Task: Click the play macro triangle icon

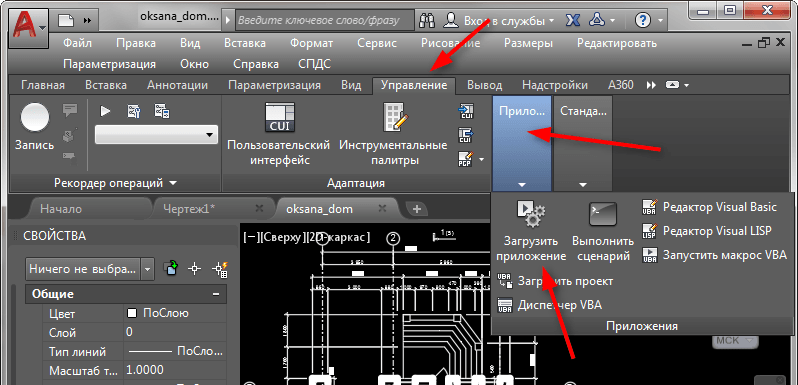Action: click(x=105, y=111)
